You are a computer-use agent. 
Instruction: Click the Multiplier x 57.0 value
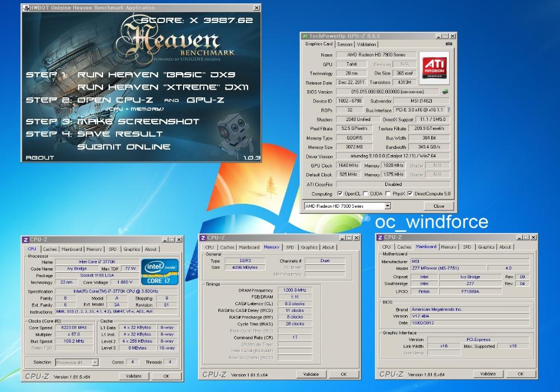click(x=74, y=334)
